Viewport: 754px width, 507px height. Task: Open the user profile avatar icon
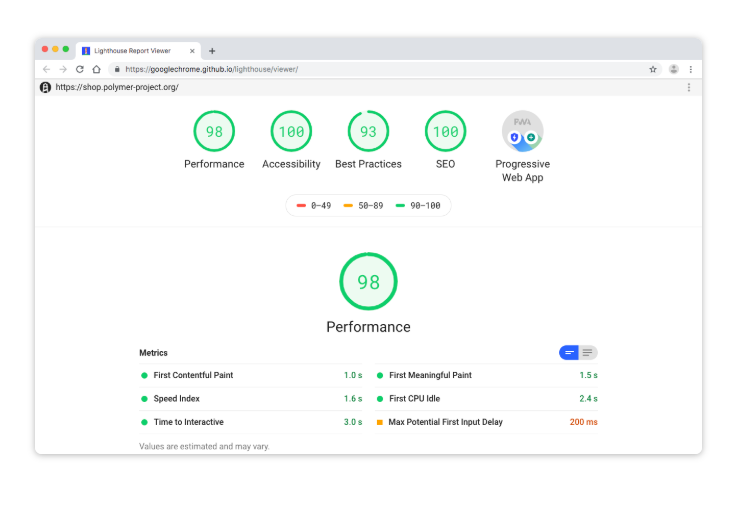pyautogui.click(x=674, y=69)
